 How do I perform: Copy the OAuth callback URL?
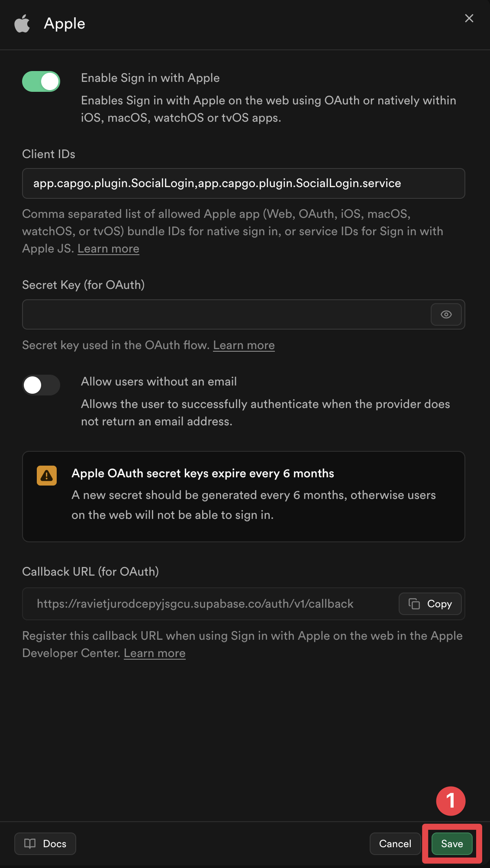click(x=430, y=603)
